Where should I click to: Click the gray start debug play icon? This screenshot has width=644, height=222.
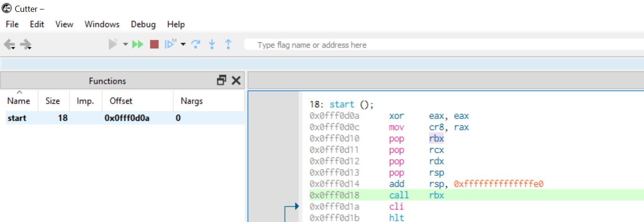(x=112, y=44)
